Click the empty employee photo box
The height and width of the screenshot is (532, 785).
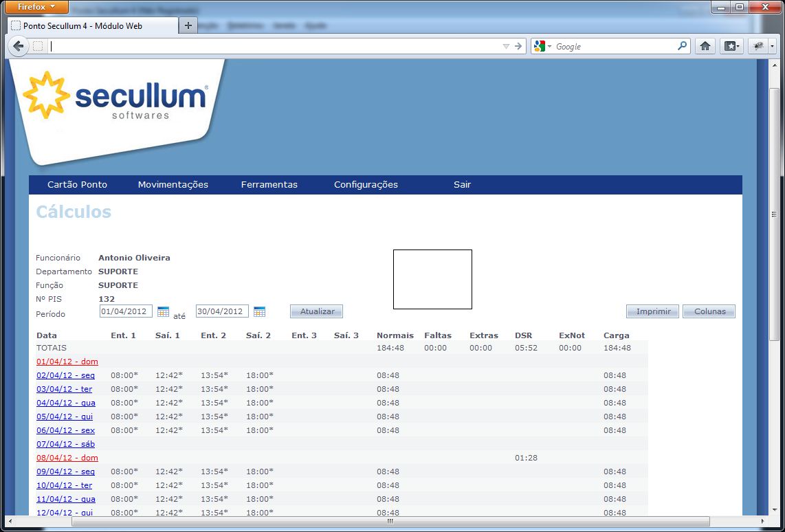(x=432, y=279)
